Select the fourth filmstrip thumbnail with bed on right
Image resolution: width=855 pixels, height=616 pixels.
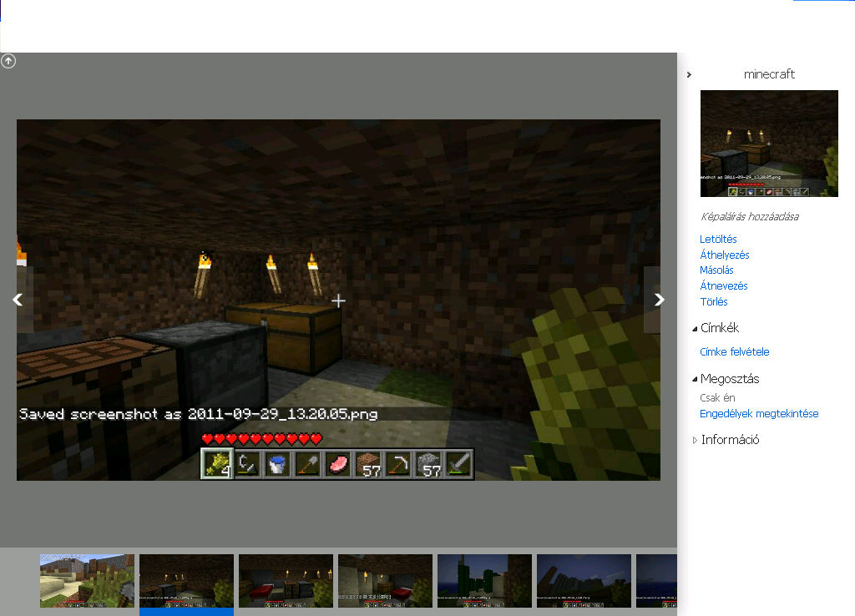[x=385, y=581]
